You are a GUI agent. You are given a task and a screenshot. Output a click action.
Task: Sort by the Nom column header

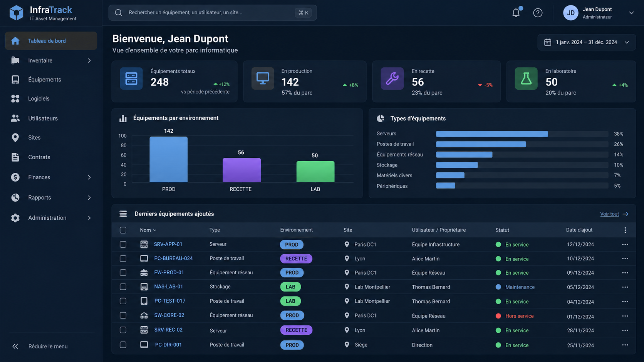[148, 230]
